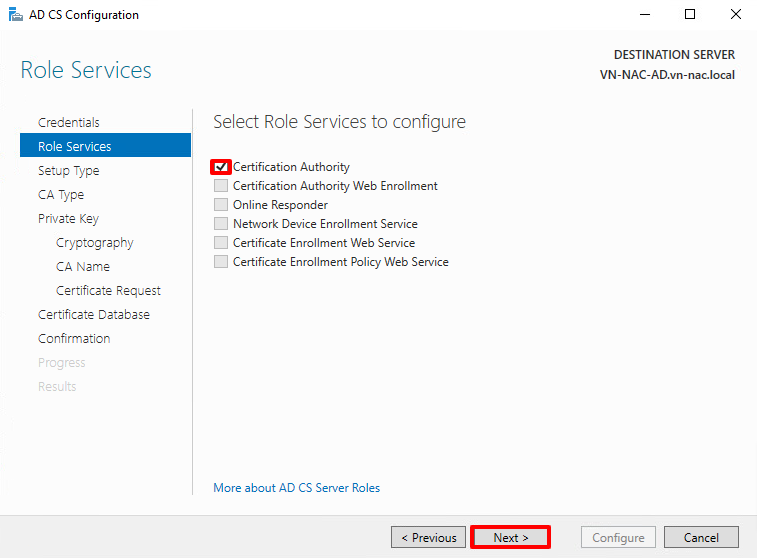Uncheck the Certification Authority checkbox
The height and width of the screenshot is (558, 757).
(221, 167)
